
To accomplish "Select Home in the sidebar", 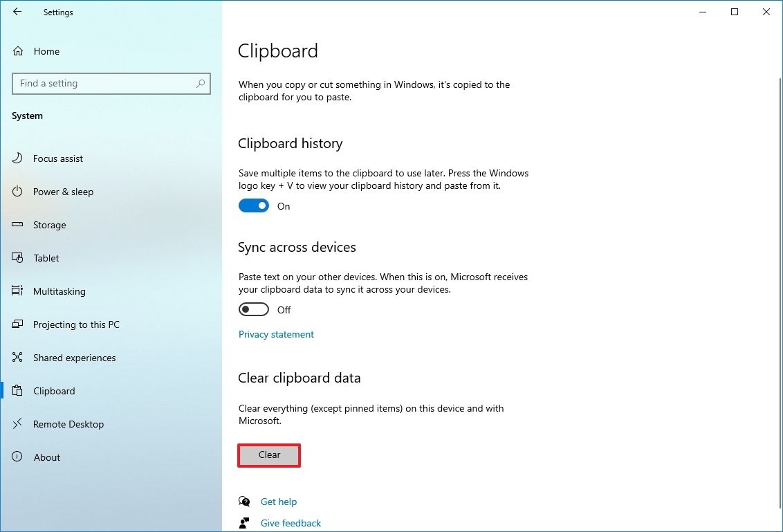I will pyautogui.click(x=46, y=51).
